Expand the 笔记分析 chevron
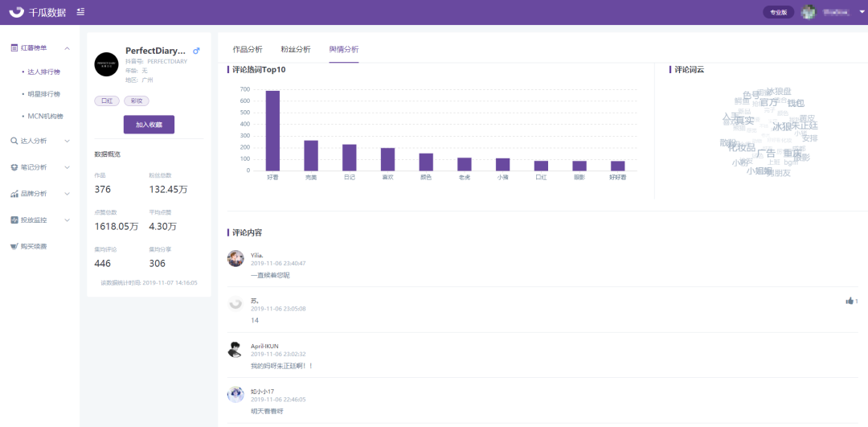Image resolution: width=868 pixels, height=427 pixels. tap(67, 167)
